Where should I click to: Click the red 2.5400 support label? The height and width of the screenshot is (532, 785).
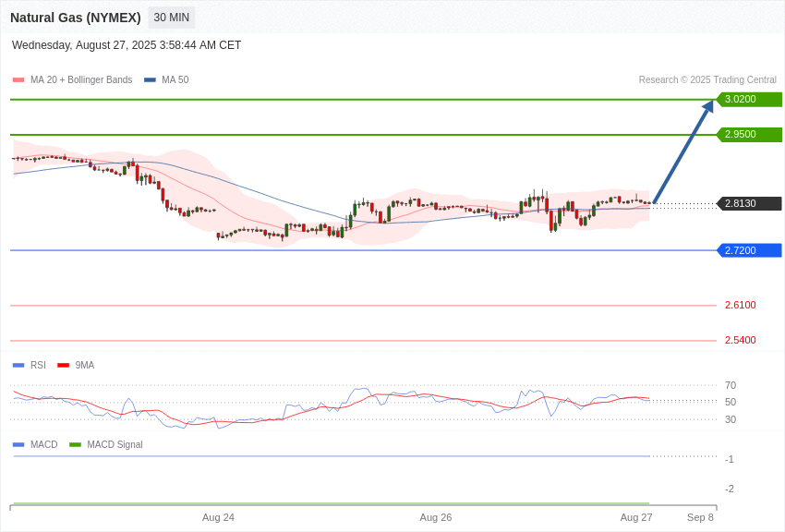coord(741,340)
